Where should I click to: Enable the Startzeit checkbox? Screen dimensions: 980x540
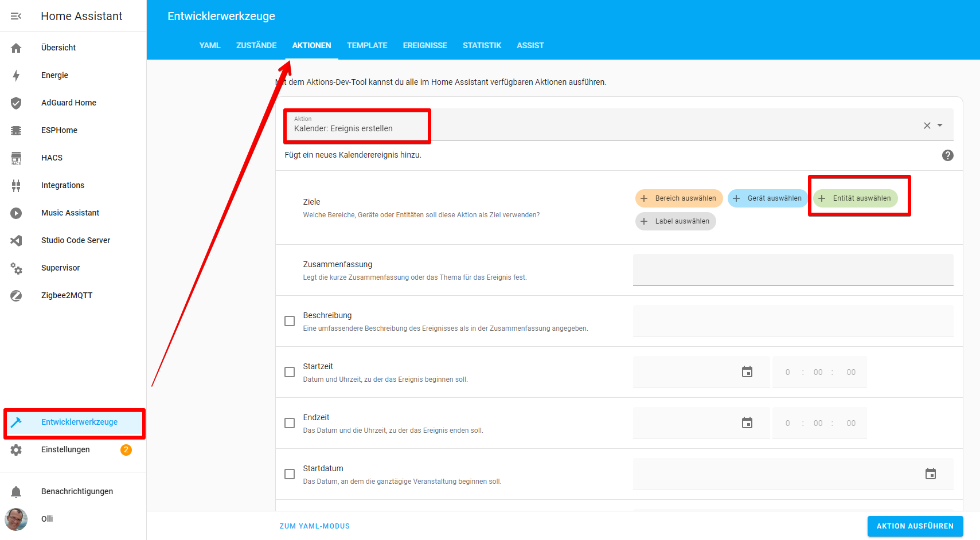[x=290, y=372]
